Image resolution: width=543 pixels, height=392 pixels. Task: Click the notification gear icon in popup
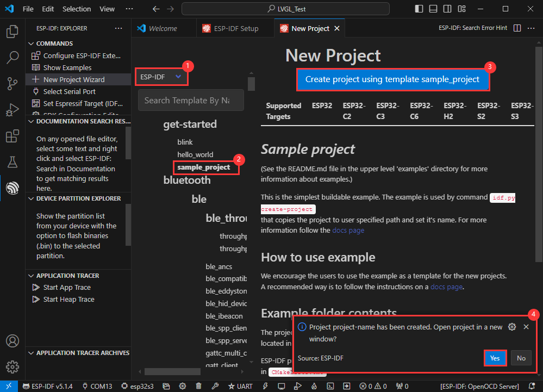click(511, 327)
